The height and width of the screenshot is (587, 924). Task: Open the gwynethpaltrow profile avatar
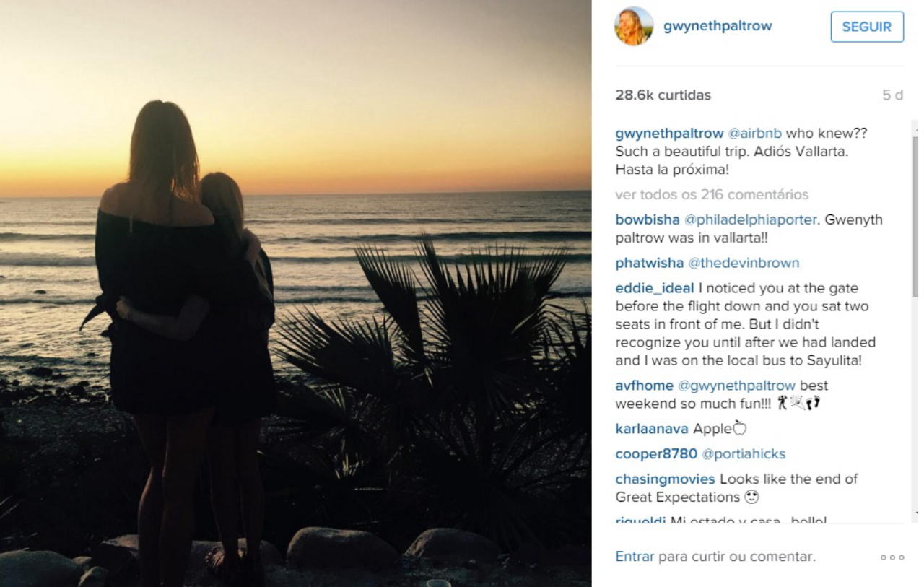click(634, 27)
